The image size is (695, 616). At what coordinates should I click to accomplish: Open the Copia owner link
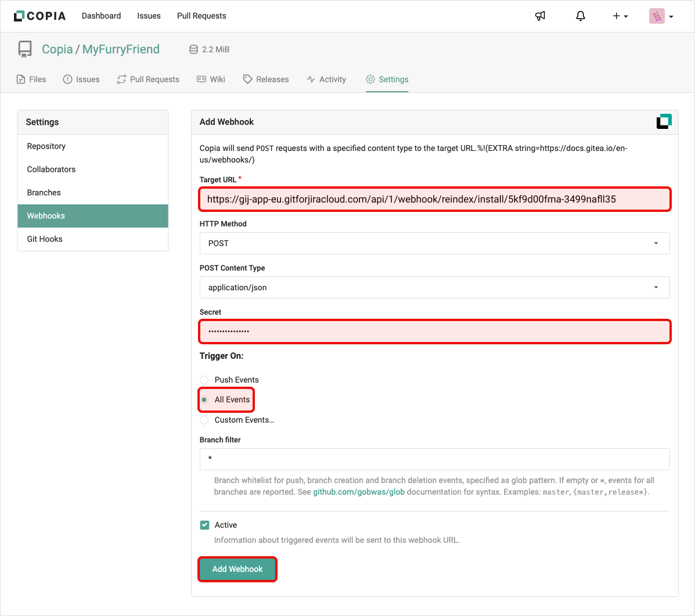(57, 49)
